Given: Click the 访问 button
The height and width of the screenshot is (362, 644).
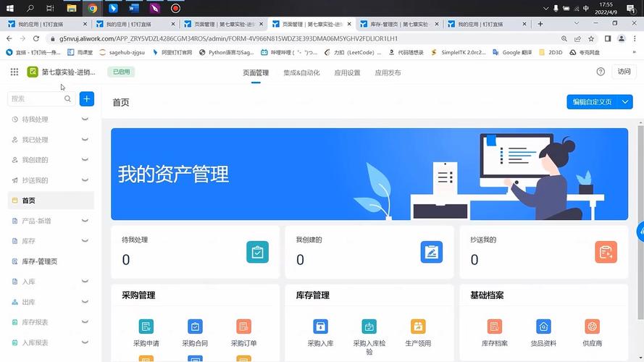Looking at the screenshot, I should tap(624, 72).
